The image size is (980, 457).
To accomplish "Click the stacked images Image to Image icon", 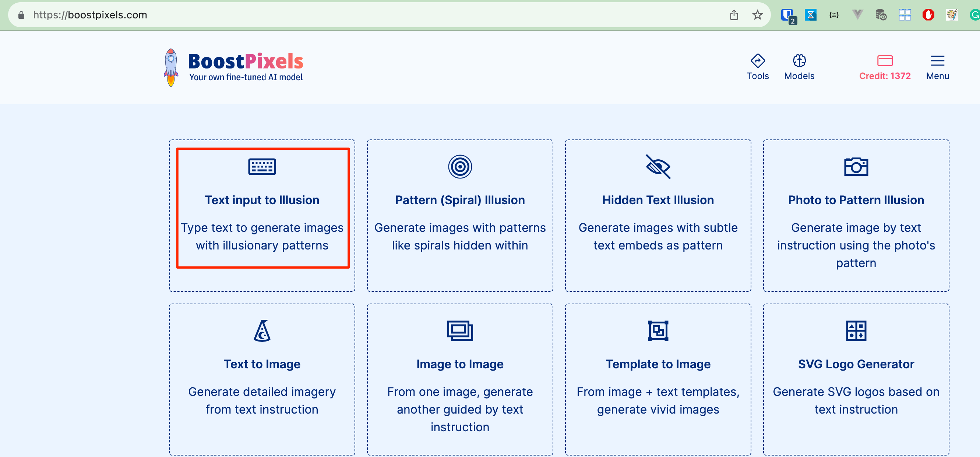I will click(x=459, y=330).
